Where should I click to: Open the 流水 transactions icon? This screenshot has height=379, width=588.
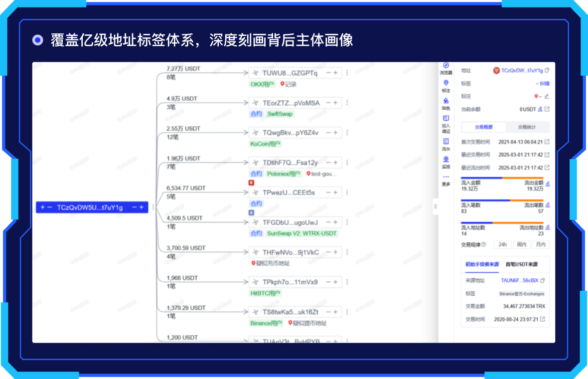pyautogui.click(x=446, y=142)
